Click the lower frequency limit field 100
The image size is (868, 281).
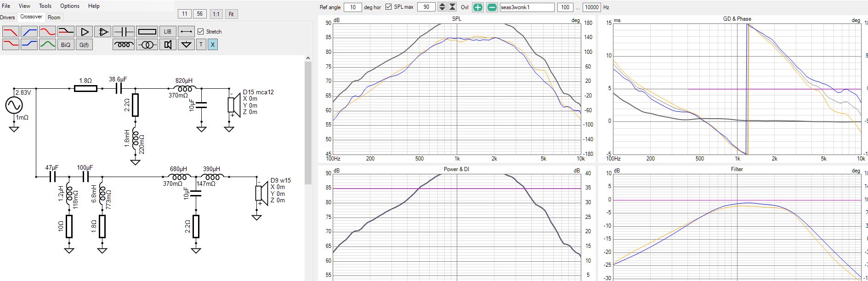point(565,7)
